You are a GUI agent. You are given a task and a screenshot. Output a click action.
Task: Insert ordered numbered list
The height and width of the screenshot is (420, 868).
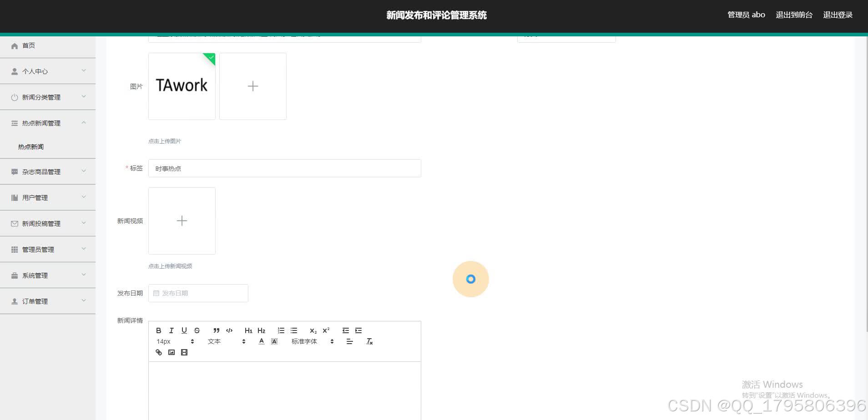click(x=281, y=330)
